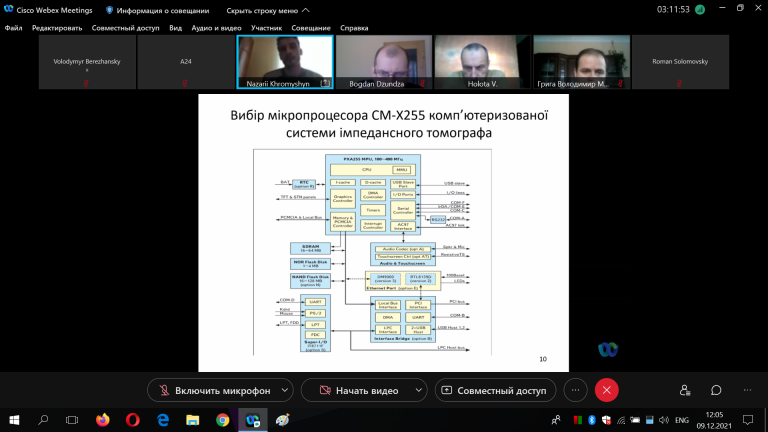Expand the video options arrow

tap(419, 390)
